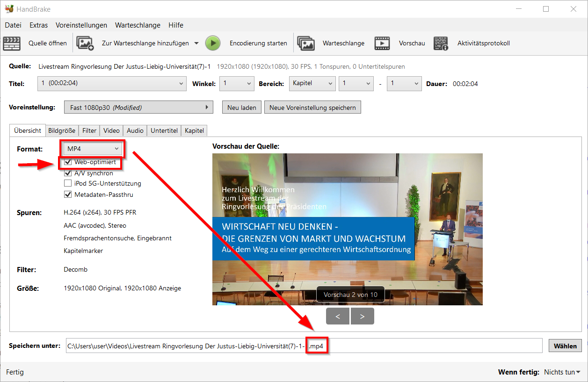Click the Wählen button

[565, 346]
